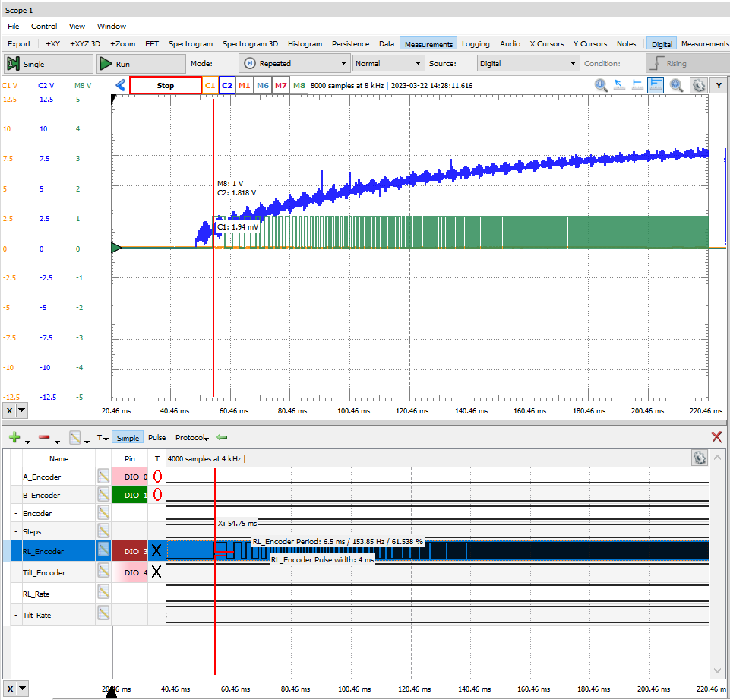
Task: Click the zoom-to-fit magnifier icon
Action: coord(676,85)
